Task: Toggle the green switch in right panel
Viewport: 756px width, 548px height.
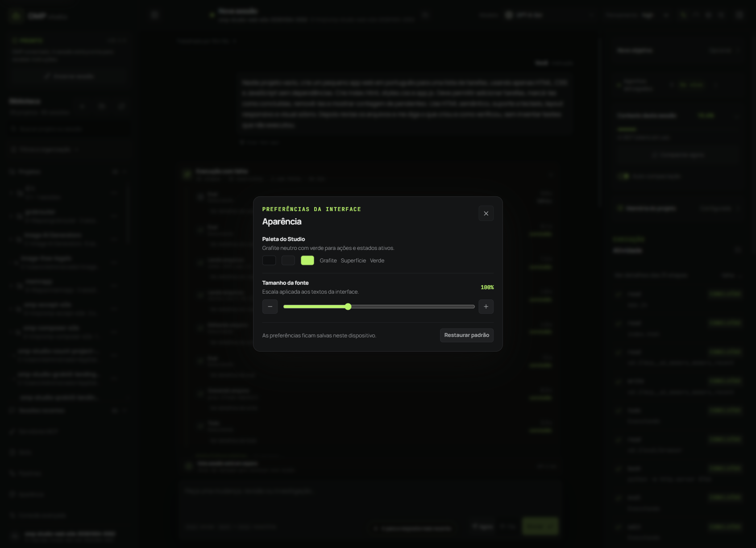Action: [623, 176]
